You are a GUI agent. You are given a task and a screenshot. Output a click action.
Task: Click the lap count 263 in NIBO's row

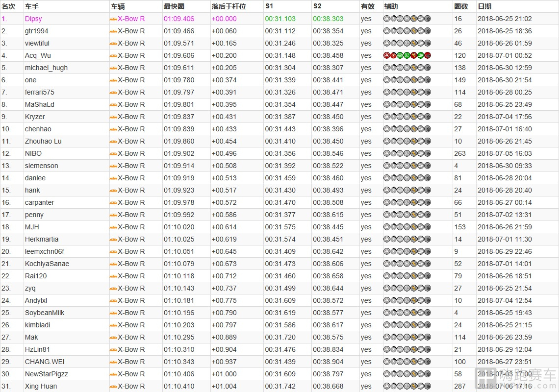tap(460, 153)
